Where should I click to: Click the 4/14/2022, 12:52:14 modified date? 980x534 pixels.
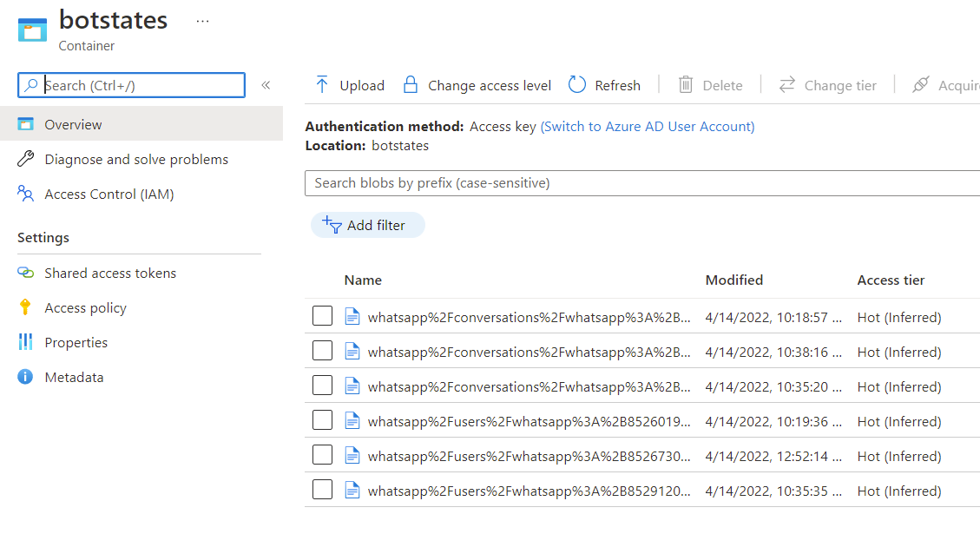(773, 456)
